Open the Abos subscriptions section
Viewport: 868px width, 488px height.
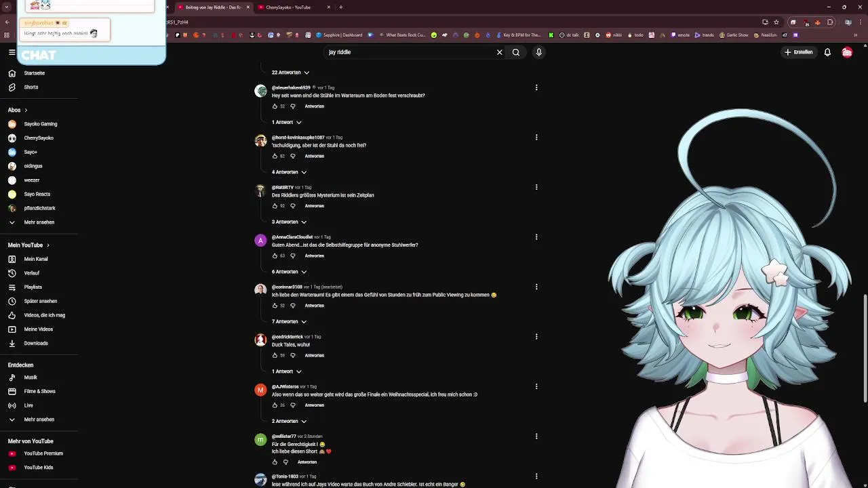(18, 110)
